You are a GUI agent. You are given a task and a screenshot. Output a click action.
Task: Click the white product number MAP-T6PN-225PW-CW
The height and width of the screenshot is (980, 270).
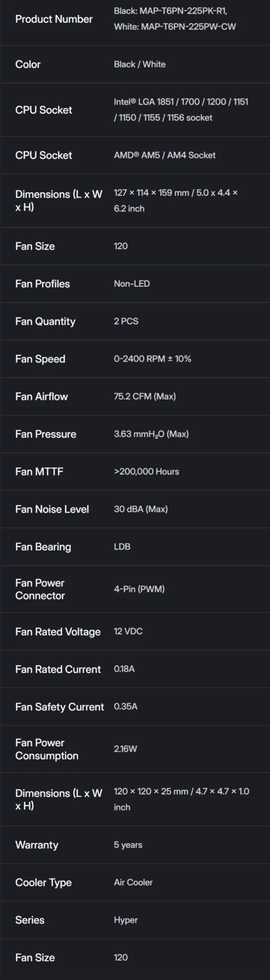click(x=188, y=27)
